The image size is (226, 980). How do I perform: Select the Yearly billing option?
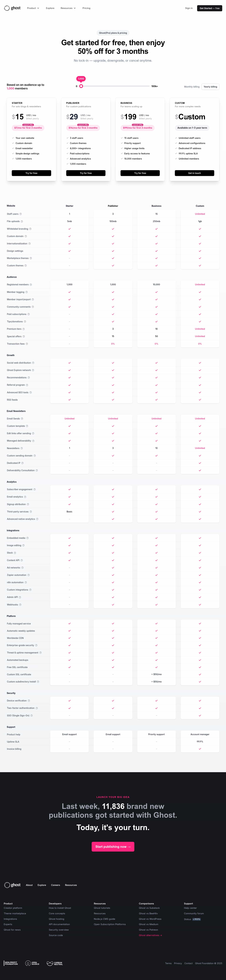(210, 87)
